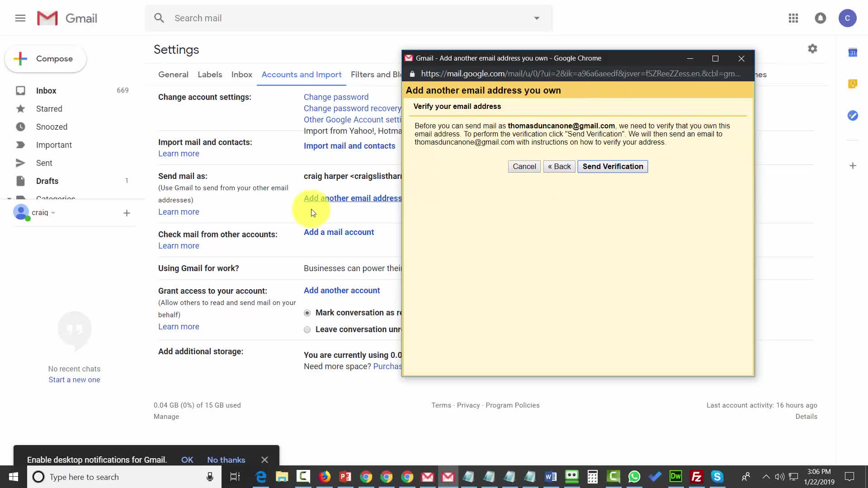
Task: Launch Firefox from taskbar
Action: pos(325,477)
